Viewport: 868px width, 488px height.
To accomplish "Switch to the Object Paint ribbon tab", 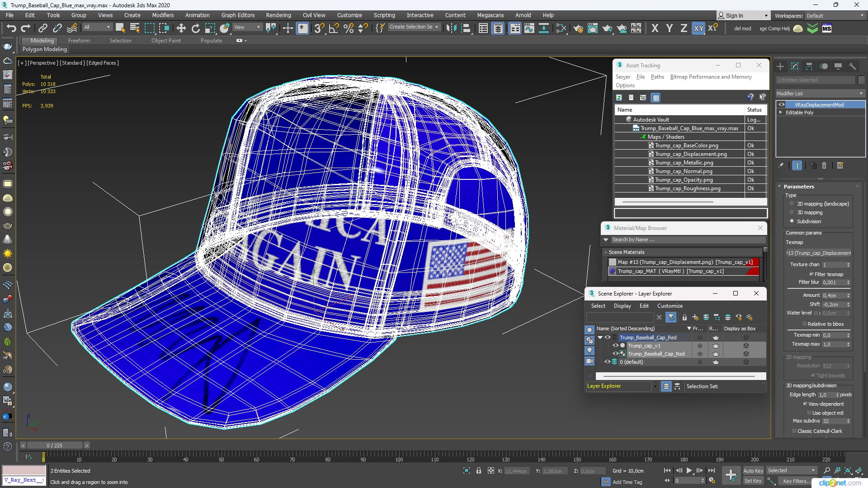I will point(166,41).
